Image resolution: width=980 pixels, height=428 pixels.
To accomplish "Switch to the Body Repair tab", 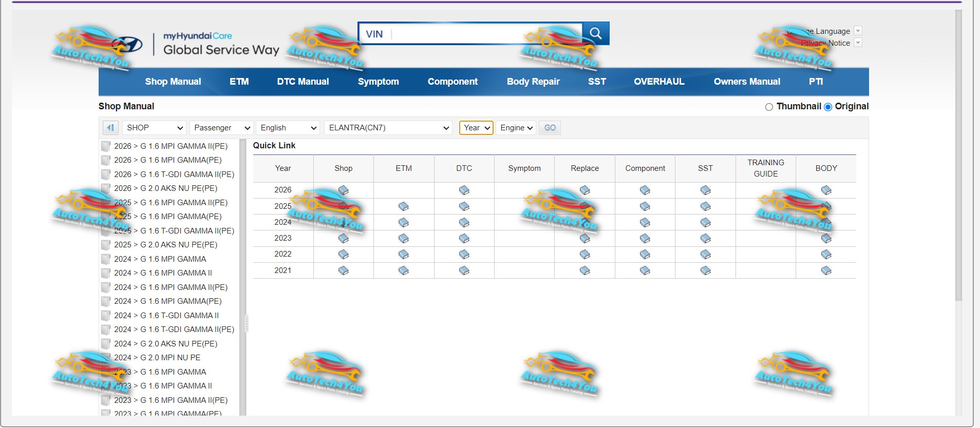I will click(533, 82).
